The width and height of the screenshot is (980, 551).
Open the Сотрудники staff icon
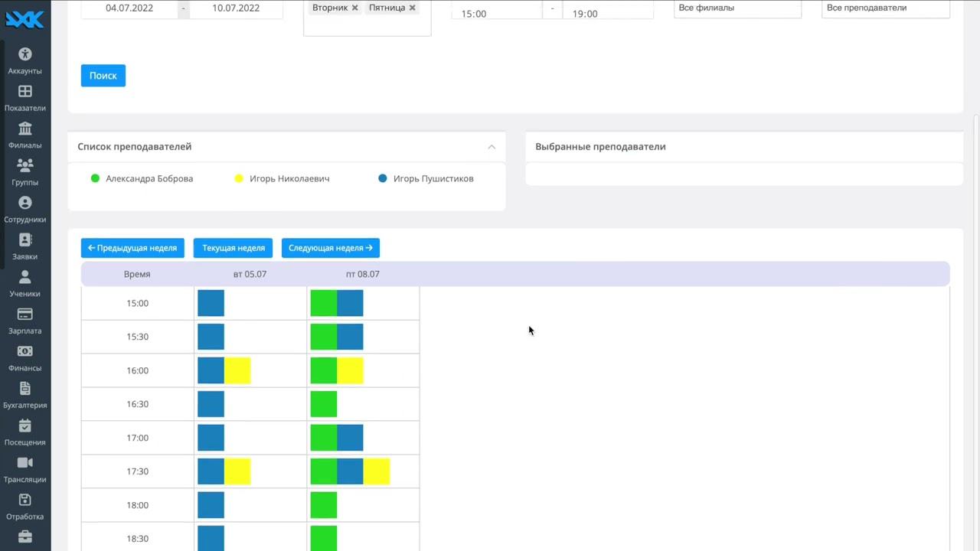tap(24, 203)
